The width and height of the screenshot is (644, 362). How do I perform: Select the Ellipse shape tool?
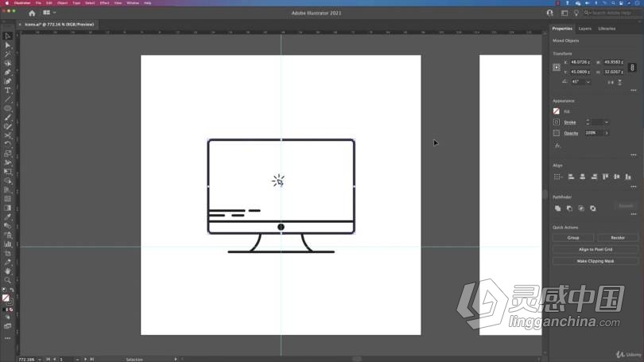(x=8, y=108)
